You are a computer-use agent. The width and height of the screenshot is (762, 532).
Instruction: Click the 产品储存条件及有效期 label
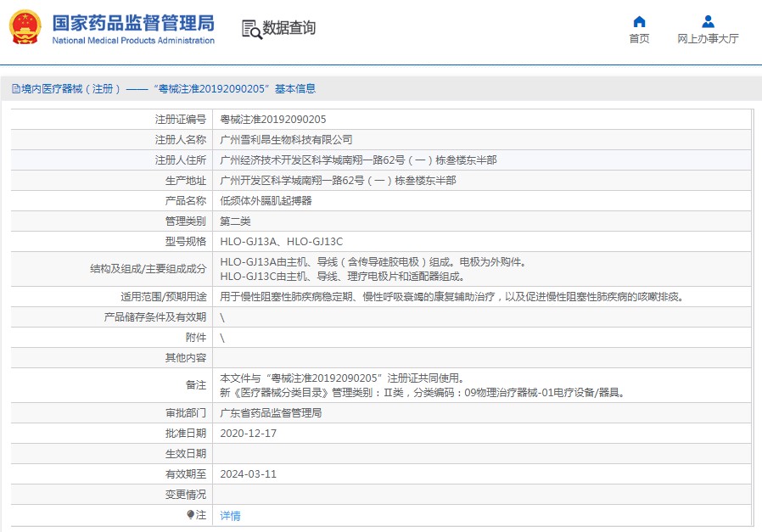coord(155,317)
